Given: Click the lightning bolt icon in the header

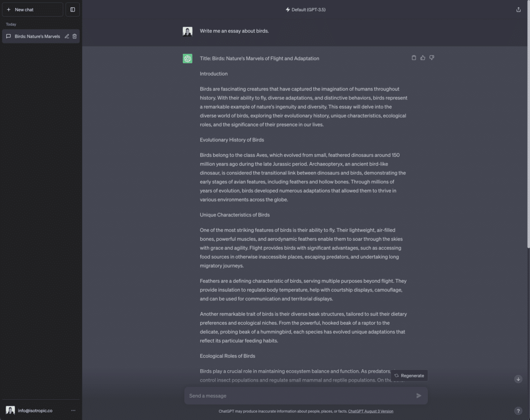Looking at the screenshot, I should pos(288,9).
